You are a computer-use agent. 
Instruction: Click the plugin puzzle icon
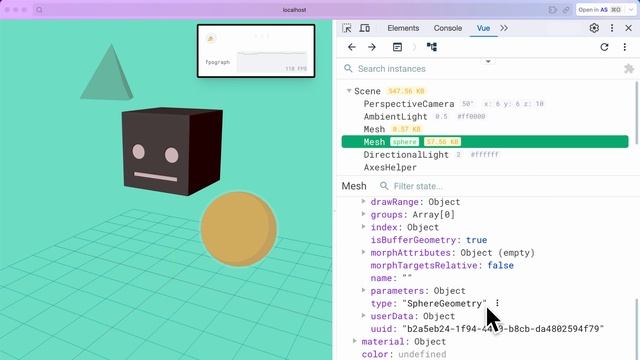click(629, 69)
